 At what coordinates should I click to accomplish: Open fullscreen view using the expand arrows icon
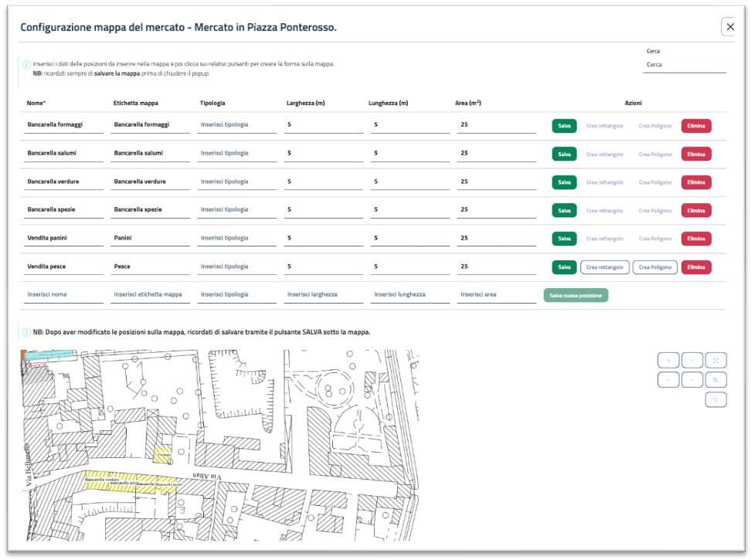point(716,360)
